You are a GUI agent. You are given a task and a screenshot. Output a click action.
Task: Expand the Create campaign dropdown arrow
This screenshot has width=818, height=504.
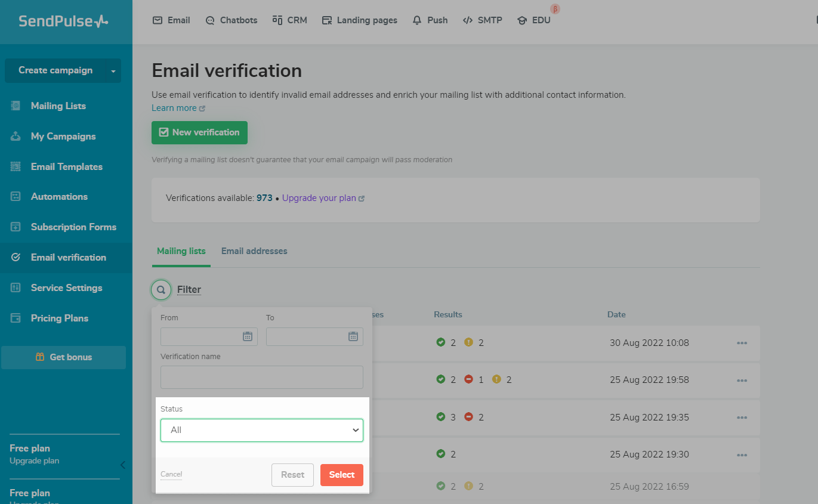pyautogui.click(x=113, y=71)
